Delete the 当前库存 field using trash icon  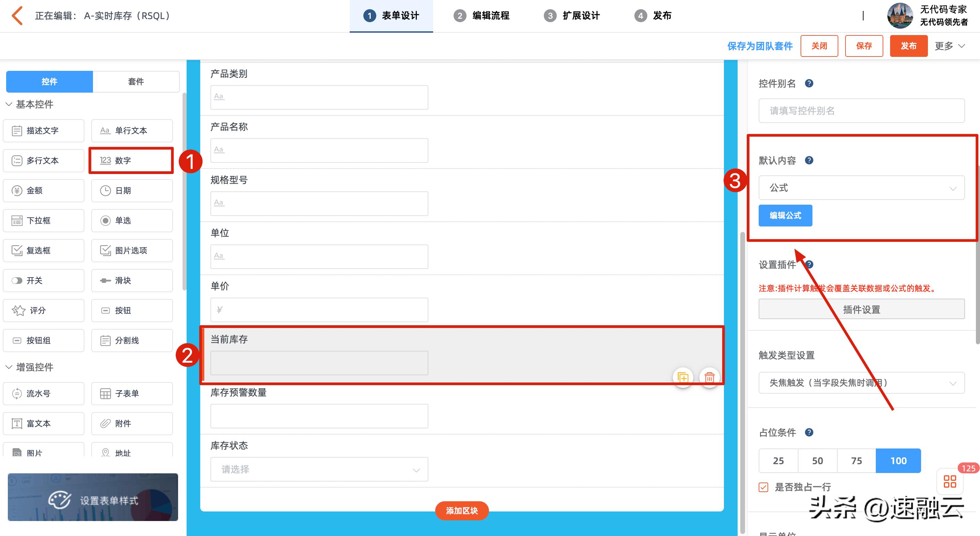tap(709, 377)
